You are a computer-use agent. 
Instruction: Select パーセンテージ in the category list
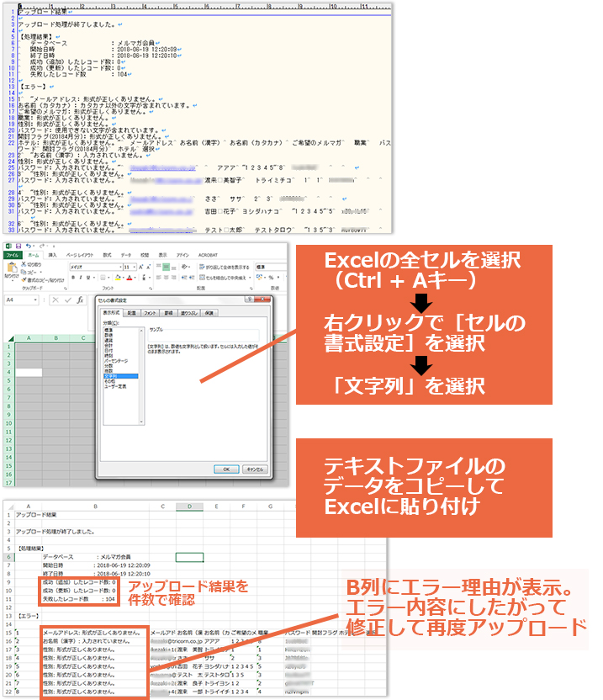coord(116,361)
